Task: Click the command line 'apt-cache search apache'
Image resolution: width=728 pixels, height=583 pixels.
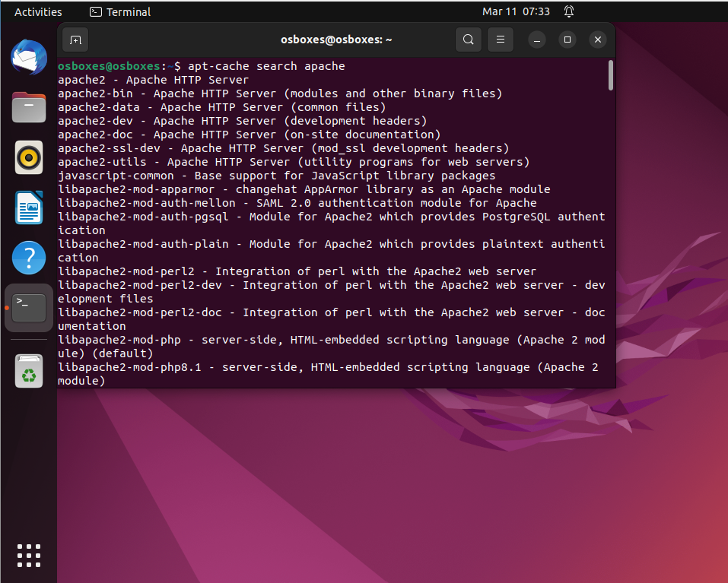Action: 266,66
